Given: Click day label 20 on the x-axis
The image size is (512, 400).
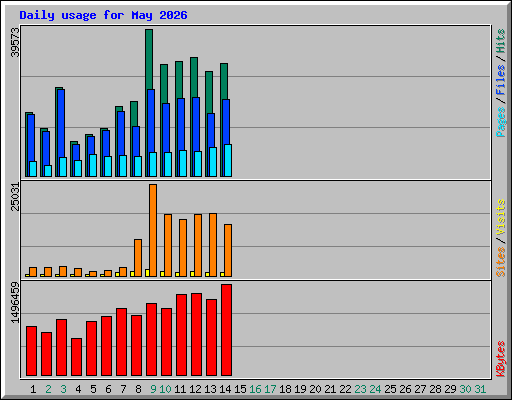Looking at the screenshot, I should tap(315, 389).
